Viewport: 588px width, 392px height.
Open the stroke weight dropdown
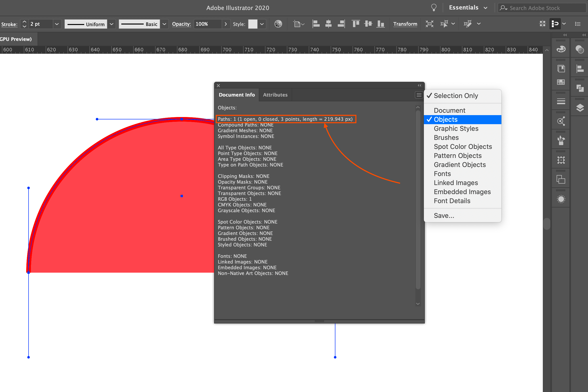tap(57, 24)
